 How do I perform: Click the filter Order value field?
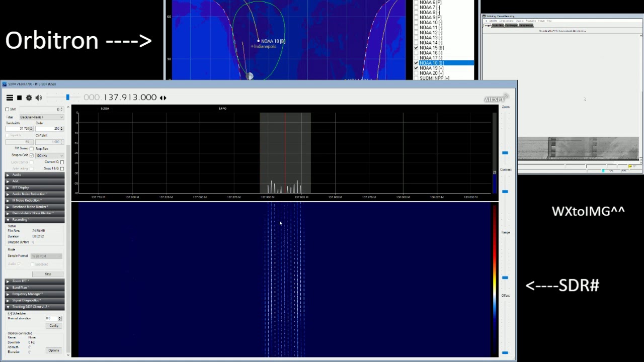(x=49, y=129)
